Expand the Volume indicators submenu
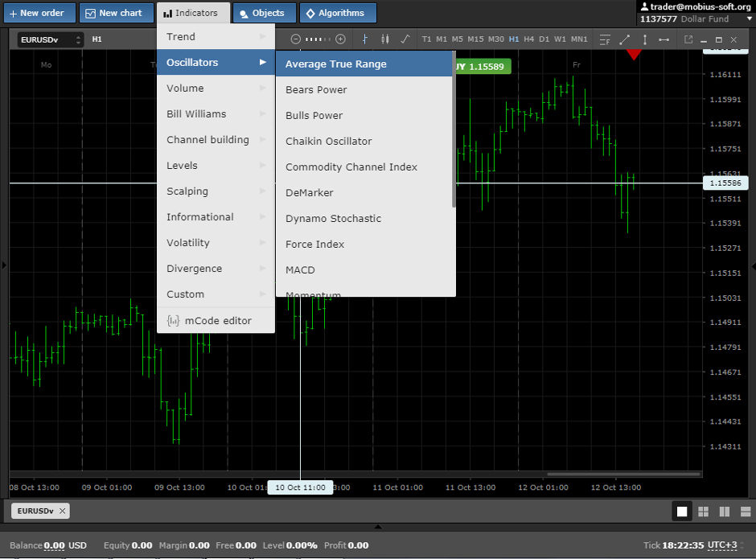 point(216,88)
